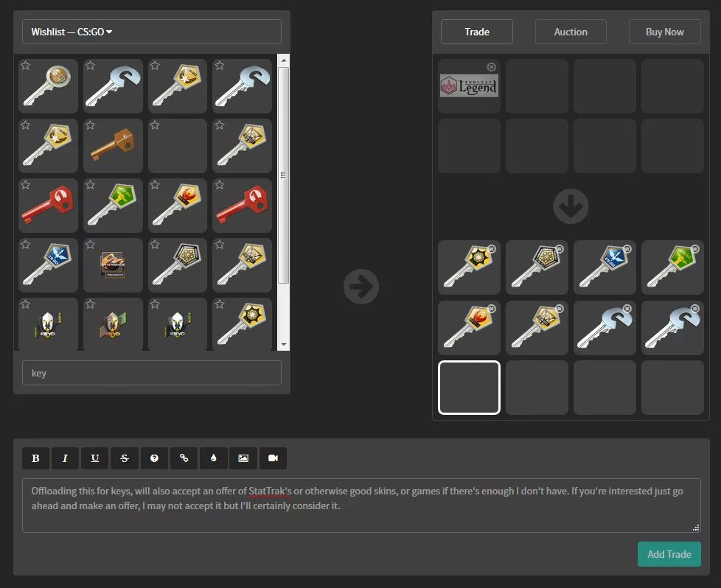Star the holo Keyd sticker
721x588 pixels.
(x=91, y=304)
